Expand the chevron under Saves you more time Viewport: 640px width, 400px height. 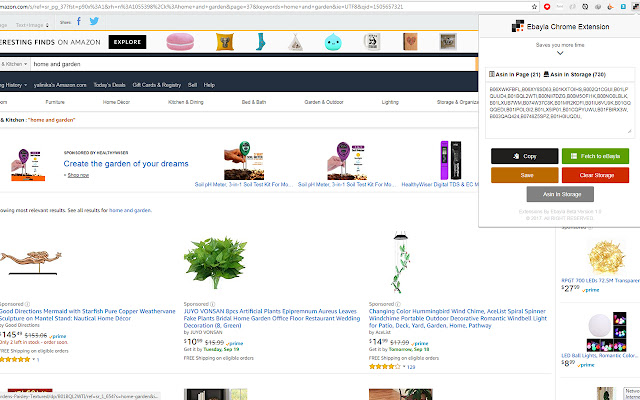560,53
